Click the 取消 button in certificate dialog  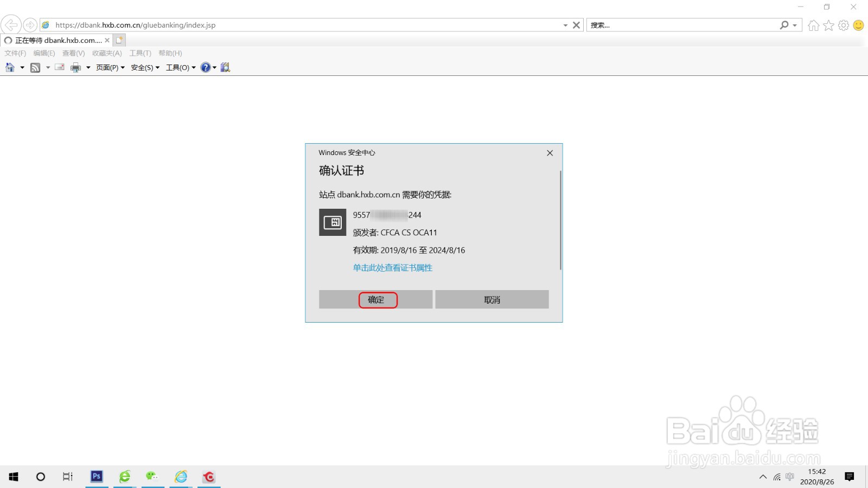[492, 299]
